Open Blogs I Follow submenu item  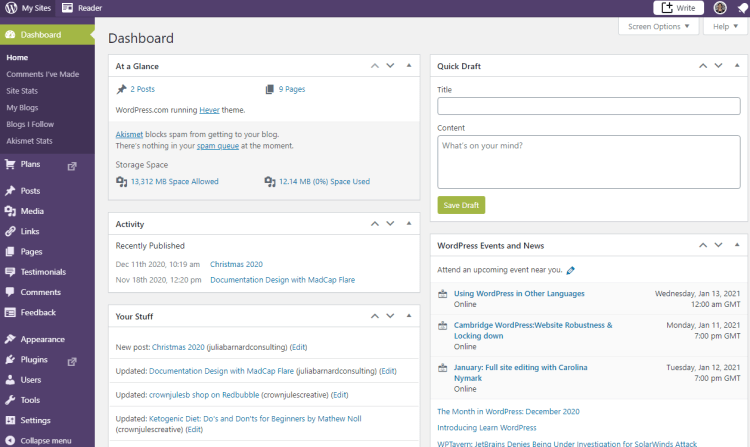(30, 124)
